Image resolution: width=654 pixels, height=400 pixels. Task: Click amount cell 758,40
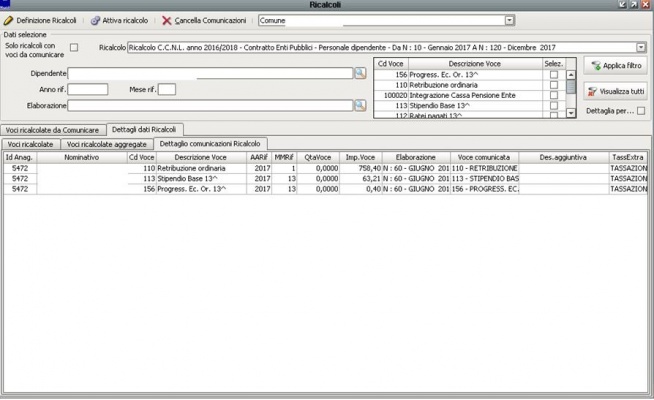tap(360, 168)
